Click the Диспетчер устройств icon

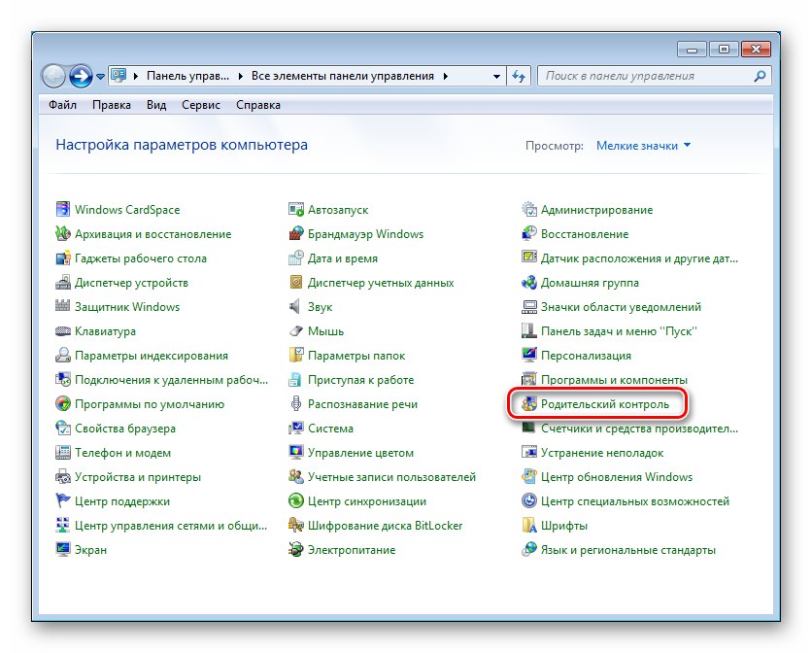point(63,283)
